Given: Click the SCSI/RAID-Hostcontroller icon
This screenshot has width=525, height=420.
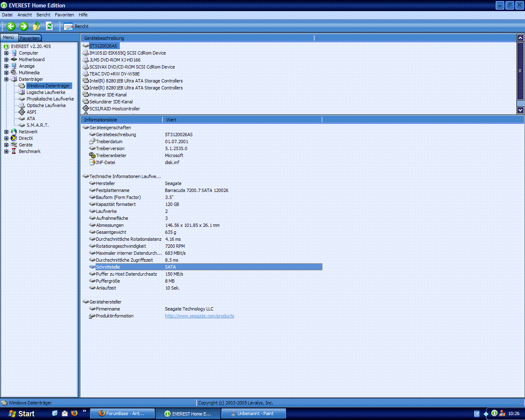Looking at the screenshot, I should coord(86,109).
